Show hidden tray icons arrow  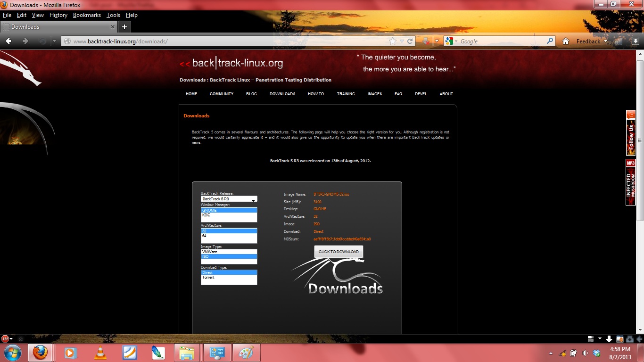[551, 353]
